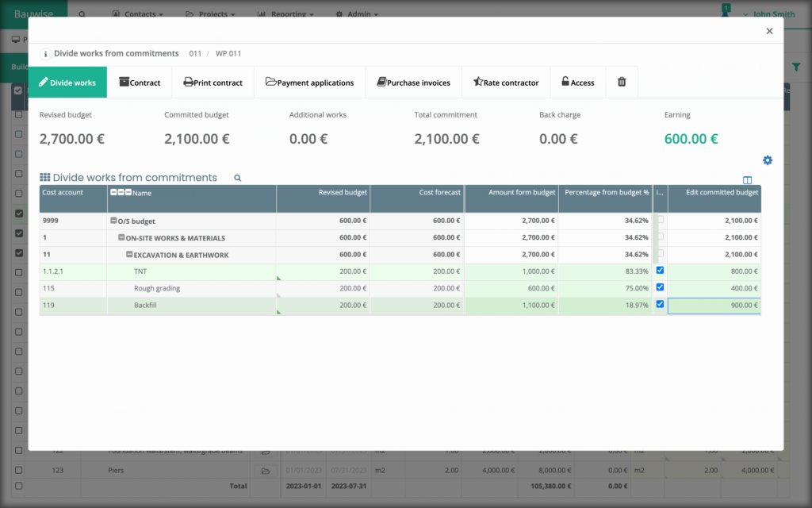This screenshot has width=812, height=508.
Task: Click the star icon on Rate contractor
Action: [478, 82]
